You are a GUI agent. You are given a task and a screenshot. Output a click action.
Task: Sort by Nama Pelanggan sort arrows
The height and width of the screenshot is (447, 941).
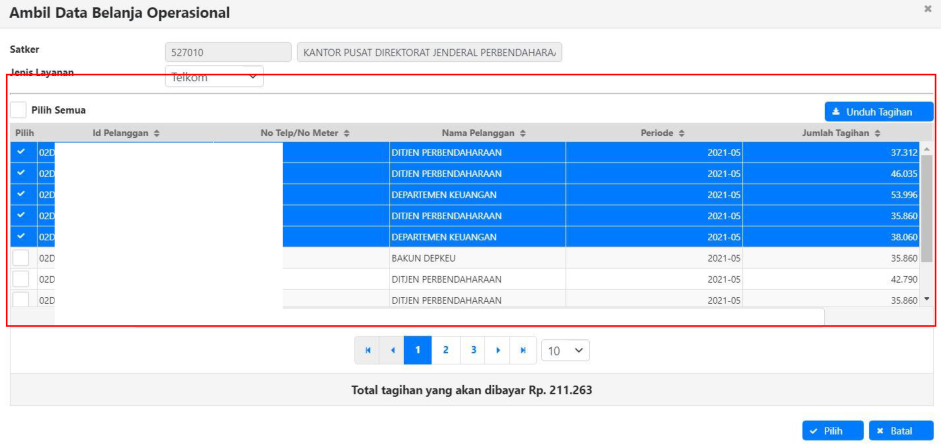(x=523, y=133)
